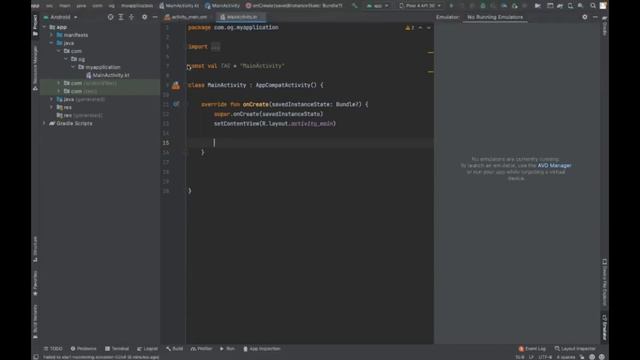Click the MainActivity class breadcrumb
This screenshot has width=640, height=360.
pos(222,6)
